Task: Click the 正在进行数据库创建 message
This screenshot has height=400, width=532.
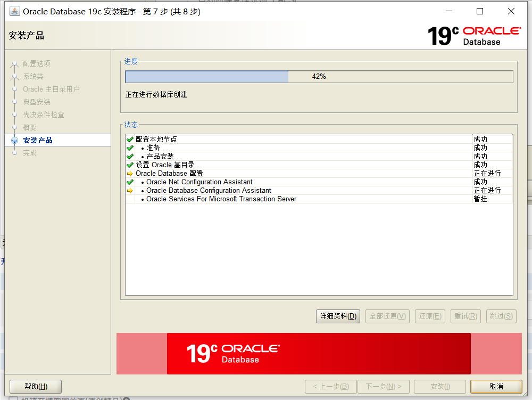Action: click(x=156, y=94)
